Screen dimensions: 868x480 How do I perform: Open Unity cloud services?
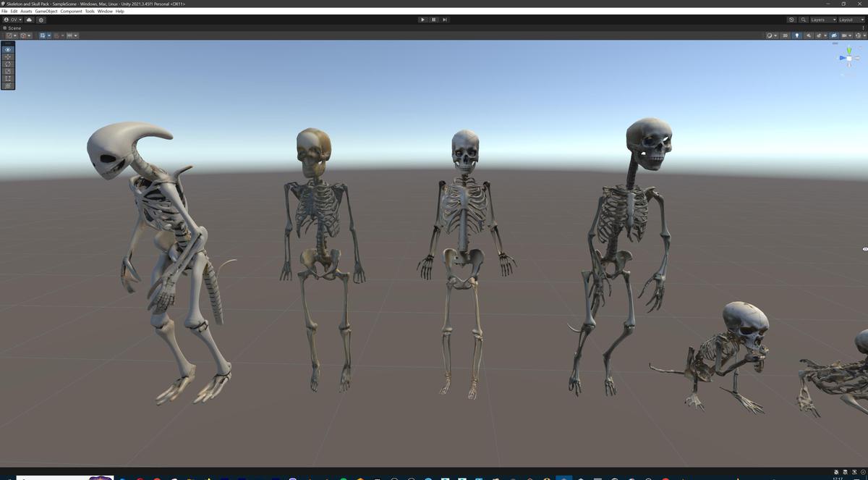[x=29, y=20]
